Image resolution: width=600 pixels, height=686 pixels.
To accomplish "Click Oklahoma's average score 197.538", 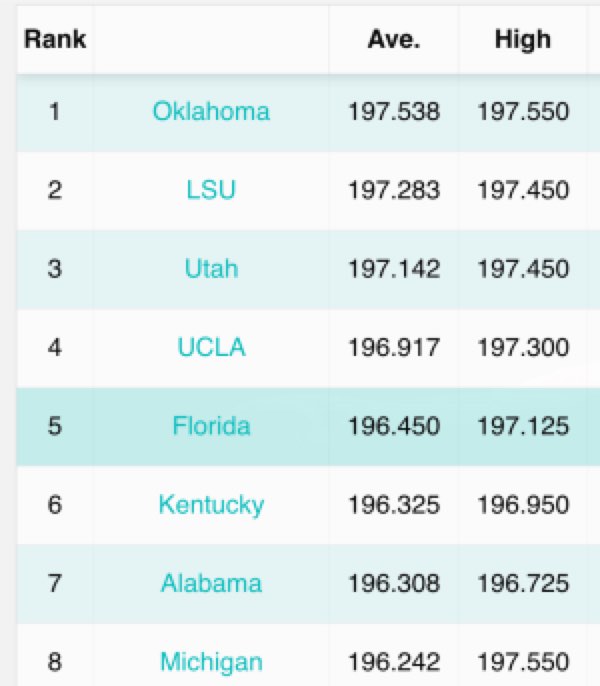I will (394, 111).
